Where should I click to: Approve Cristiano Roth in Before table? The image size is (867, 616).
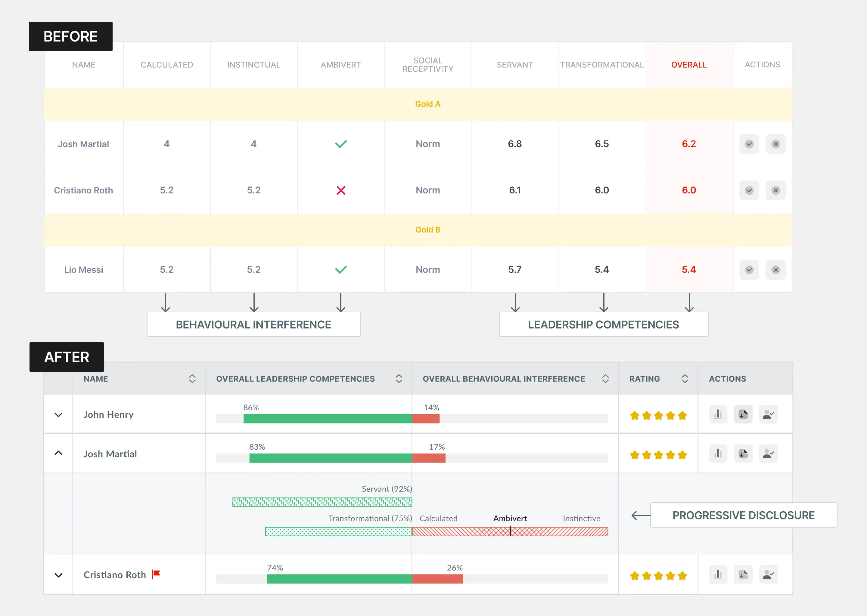pos(749,190)
